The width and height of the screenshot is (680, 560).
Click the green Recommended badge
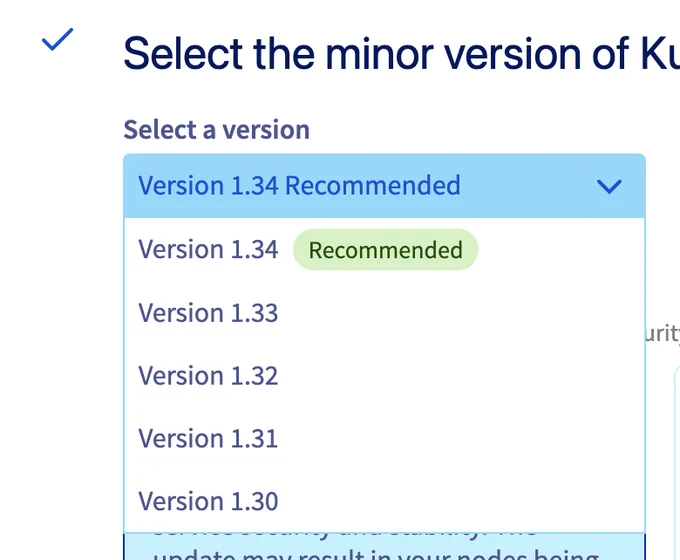(x=386, y=250)
